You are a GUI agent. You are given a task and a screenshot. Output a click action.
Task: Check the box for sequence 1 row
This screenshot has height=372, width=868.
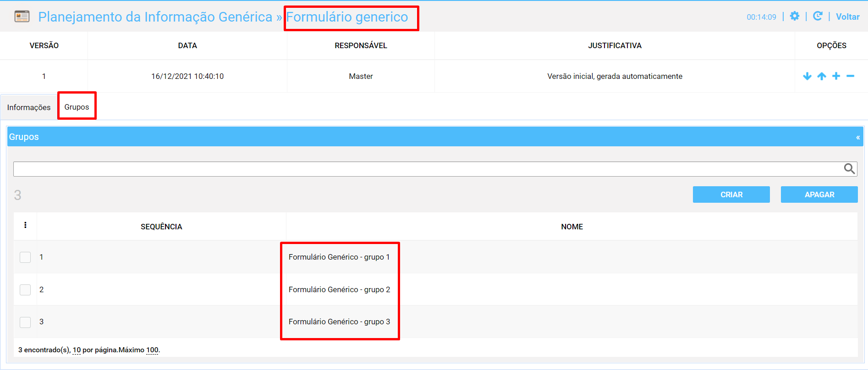point(25,257)
